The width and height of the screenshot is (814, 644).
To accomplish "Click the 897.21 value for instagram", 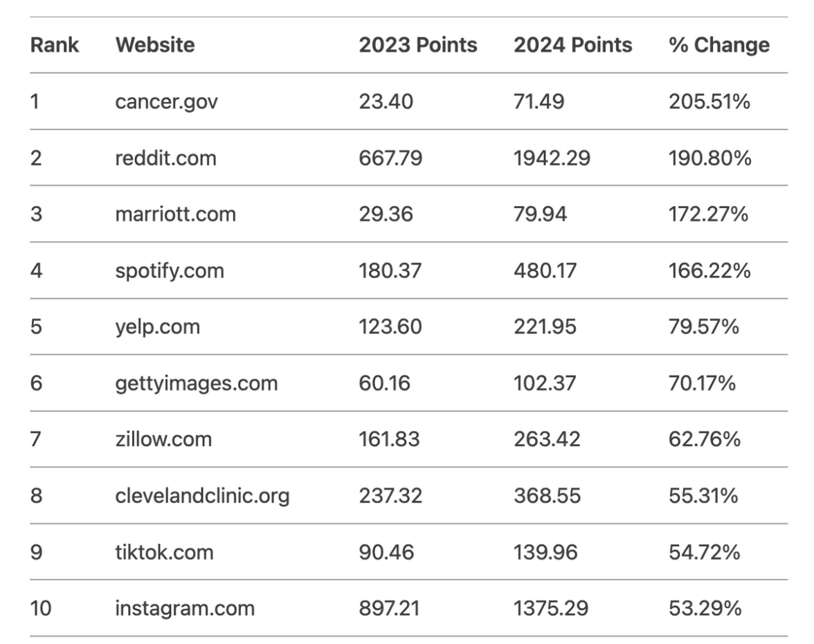I will (x=389, y=608).
